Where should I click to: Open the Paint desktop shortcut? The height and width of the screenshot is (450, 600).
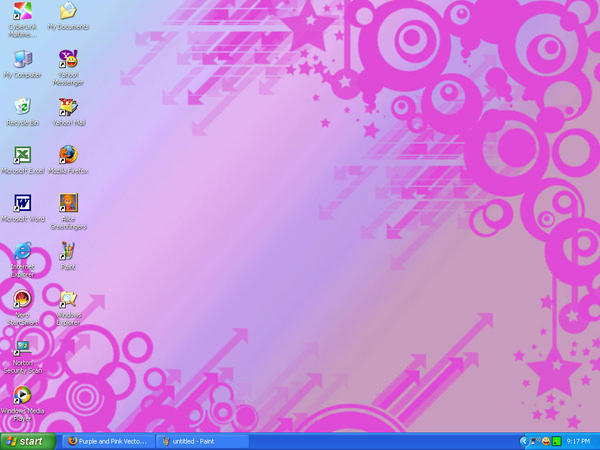[x=68, y=251]
